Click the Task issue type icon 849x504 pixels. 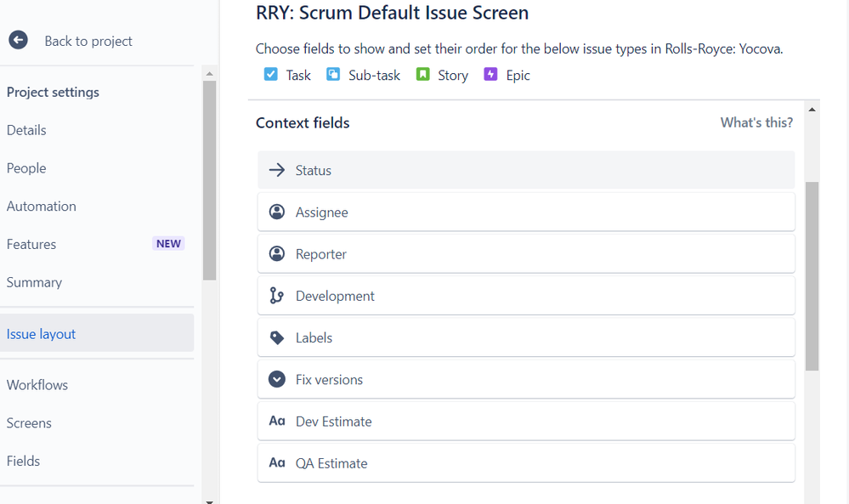[270, 74]
